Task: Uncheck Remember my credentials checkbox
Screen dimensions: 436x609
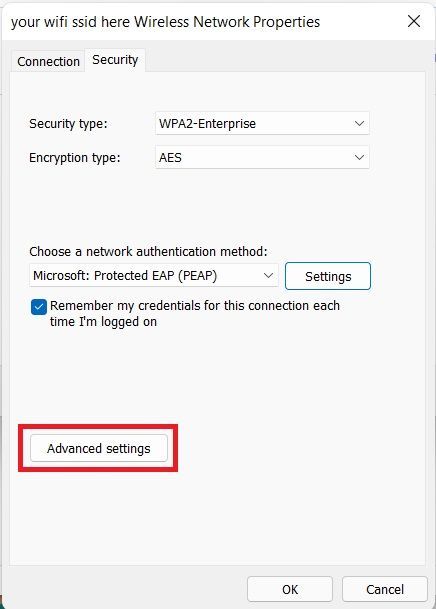Action: pyautogui.click(x=39, y=307)
